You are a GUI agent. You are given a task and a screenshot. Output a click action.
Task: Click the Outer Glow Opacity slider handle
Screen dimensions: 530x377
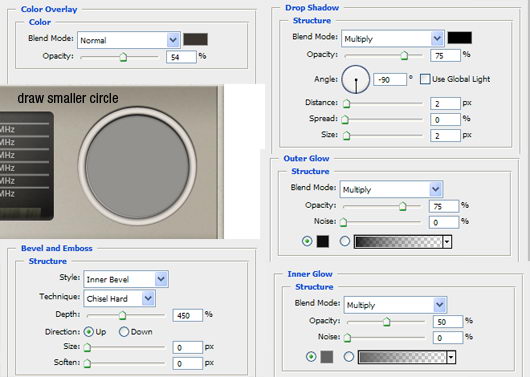[403, 206]
